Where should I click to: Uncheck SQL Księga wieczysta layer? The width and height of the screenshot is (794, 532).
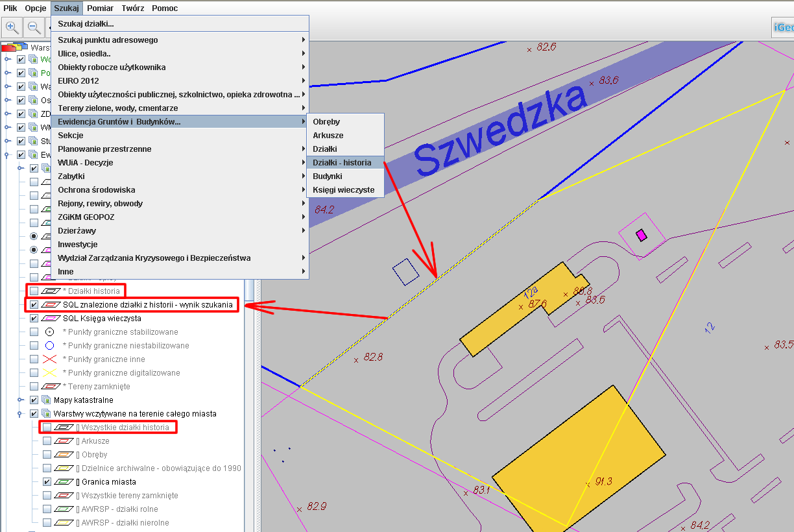[34, 319]
